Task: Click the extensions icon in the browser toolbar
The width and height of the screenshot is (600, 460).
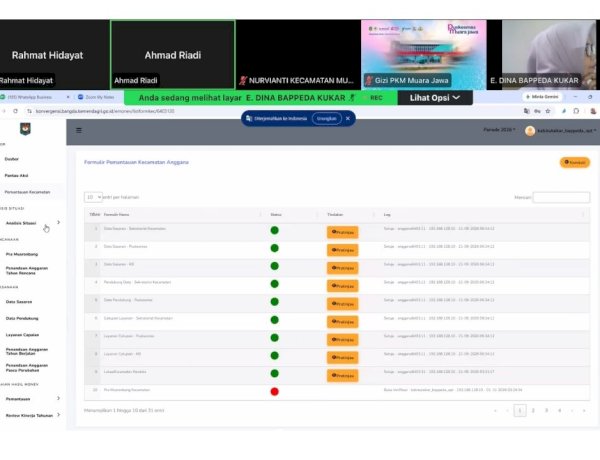Action: pyautogui.click(x=576, y=111)
